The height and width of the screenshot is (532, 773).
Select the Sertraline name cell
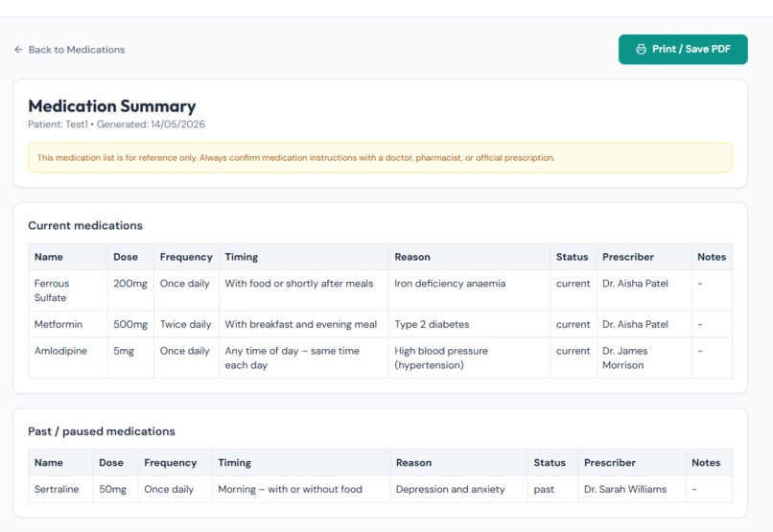(x=60, y=489)
